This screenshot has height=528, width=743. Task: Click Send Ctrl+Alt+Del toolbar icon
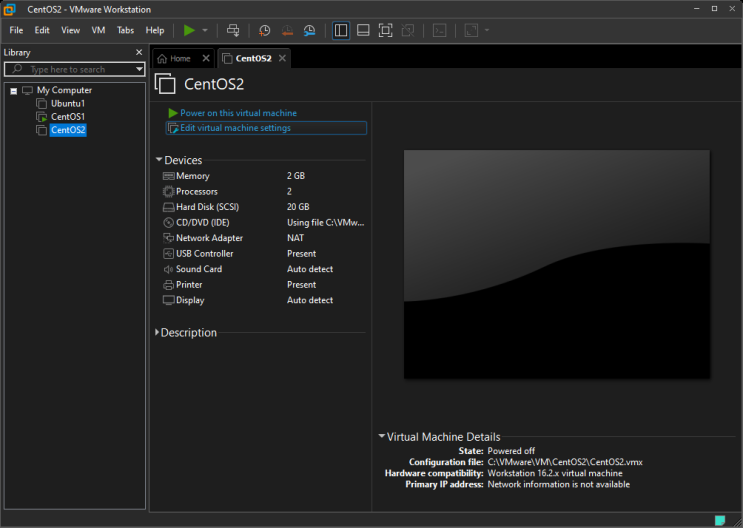click(233, 30)
